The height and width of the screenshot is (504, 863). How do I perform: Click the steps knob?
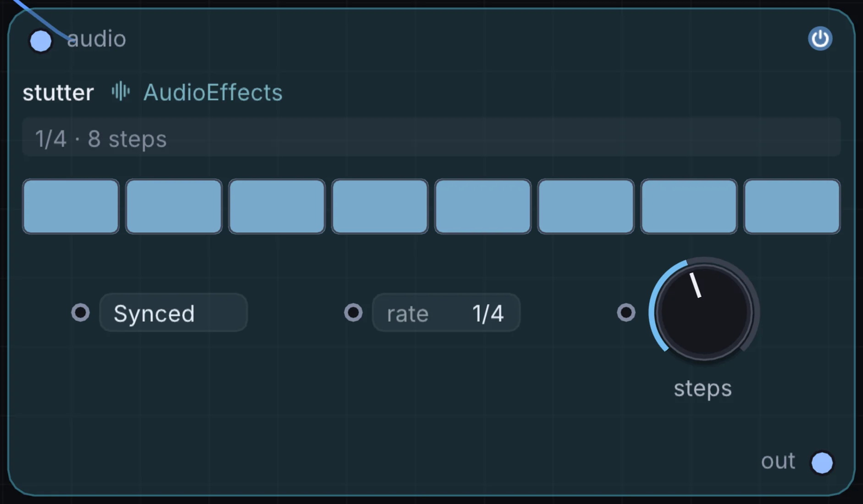(704, 312)
